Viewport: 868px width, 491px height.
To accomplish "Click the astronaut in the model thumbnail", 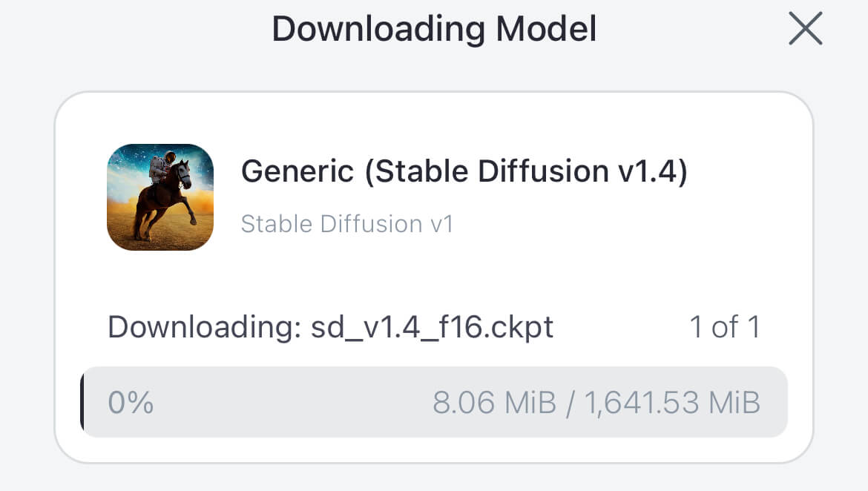I will pos(160,168).
